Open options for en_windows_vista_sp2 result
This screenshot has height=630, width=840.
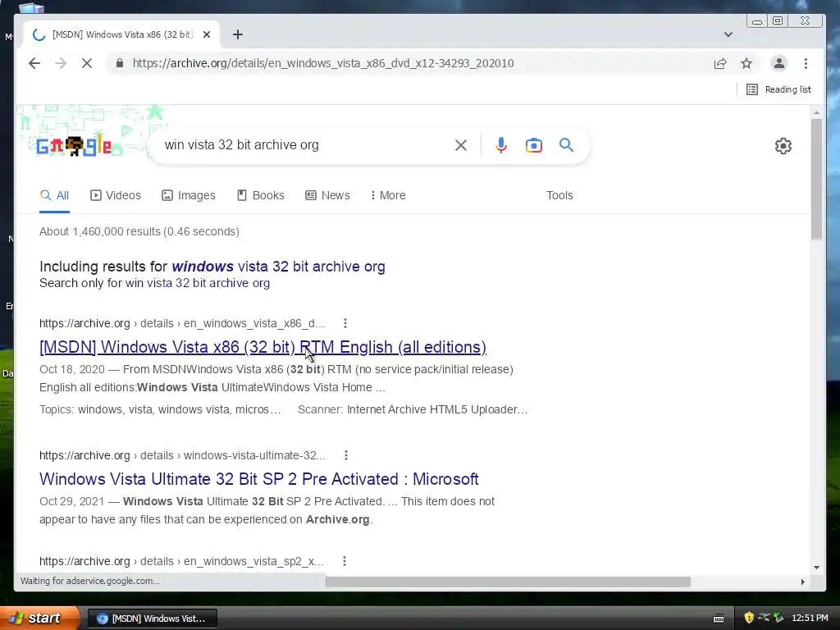click(345, 561)
